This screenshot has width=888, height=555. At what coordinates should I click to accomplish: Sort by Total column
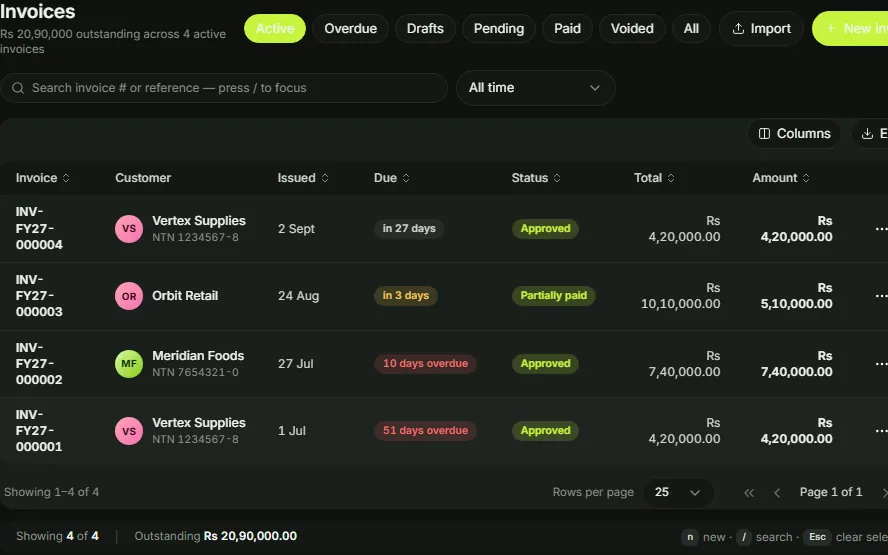click(x=654, y=178)
